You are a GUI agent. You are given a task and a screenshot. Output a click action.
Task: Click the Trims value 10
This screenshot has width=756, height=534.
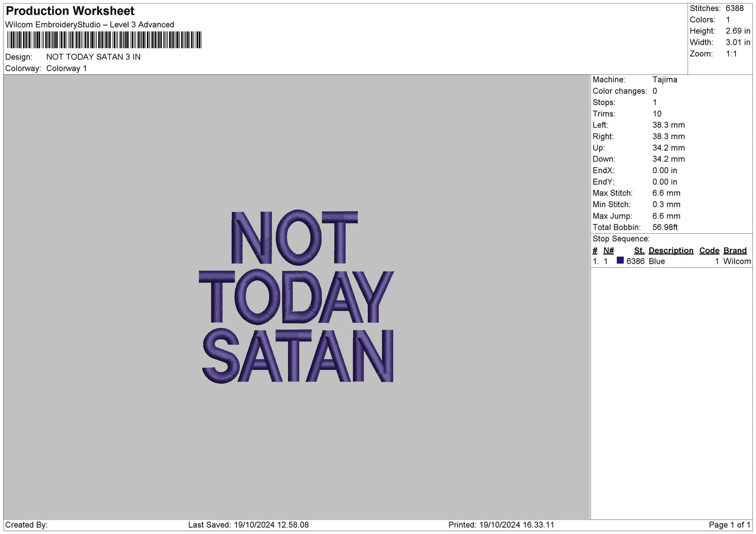click(657, 114)
